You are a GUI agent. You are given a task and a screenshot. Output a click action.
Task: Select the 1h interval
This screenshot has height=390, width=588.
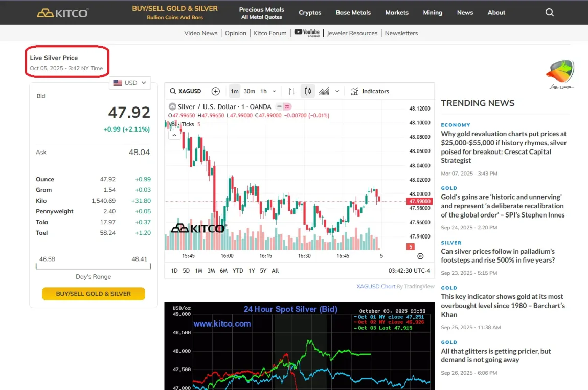[x=264, y=91]
